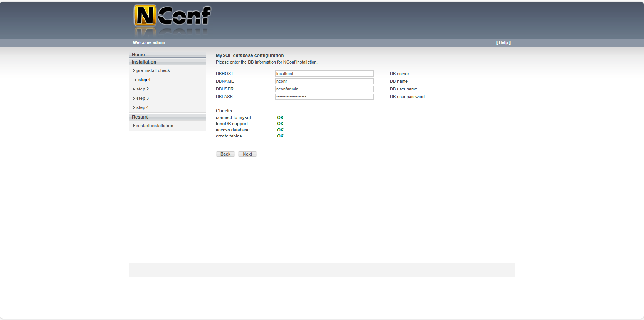The height and width of the screenshot is (320, 644).
Task: Toggle the Restart menu section
Action: coord(167,117)
